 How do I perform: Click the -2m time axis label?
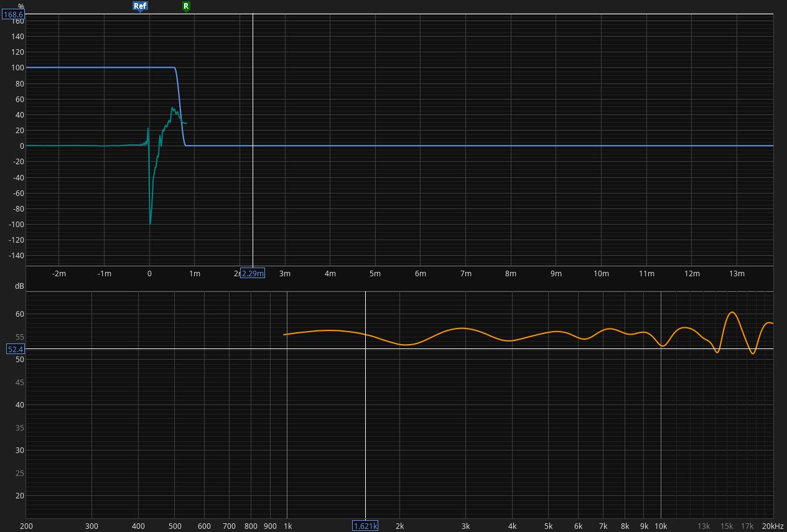tap(58, 274)
